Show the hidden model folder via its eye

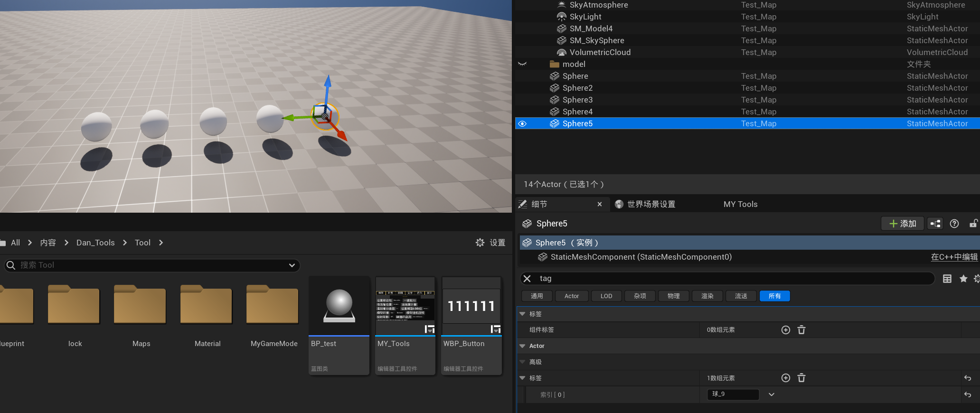[522, 64]
